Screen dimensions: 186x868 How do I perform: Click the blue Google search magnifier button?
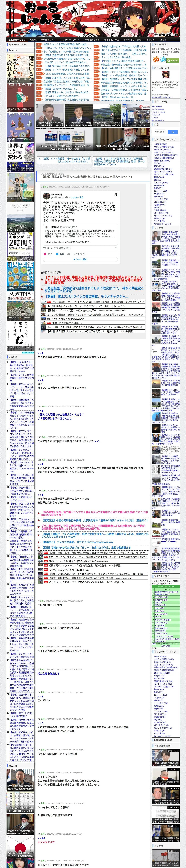coord(173,132)
